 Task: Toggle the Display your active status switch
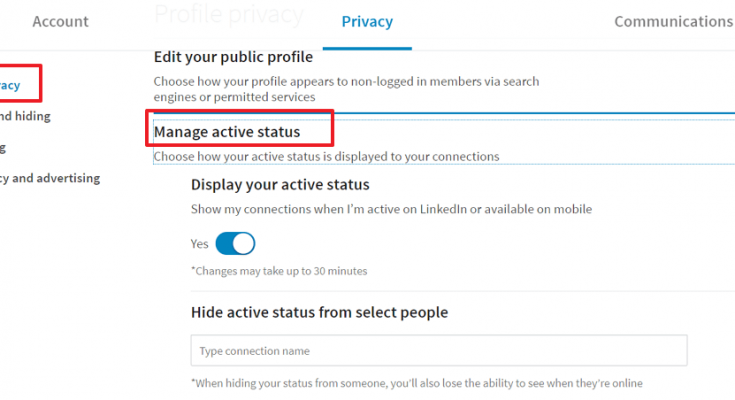pyautogui.click(x=235, y=244)
